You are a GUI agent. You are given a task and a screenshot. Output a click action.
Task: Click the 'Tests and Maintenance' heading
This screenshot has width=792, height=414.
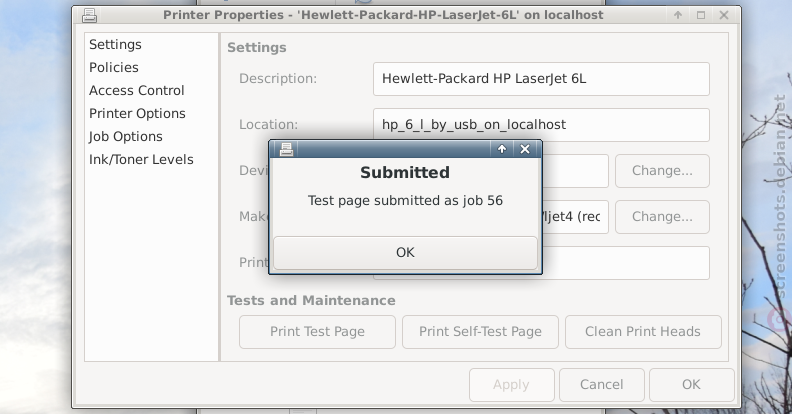pos(311,300)
